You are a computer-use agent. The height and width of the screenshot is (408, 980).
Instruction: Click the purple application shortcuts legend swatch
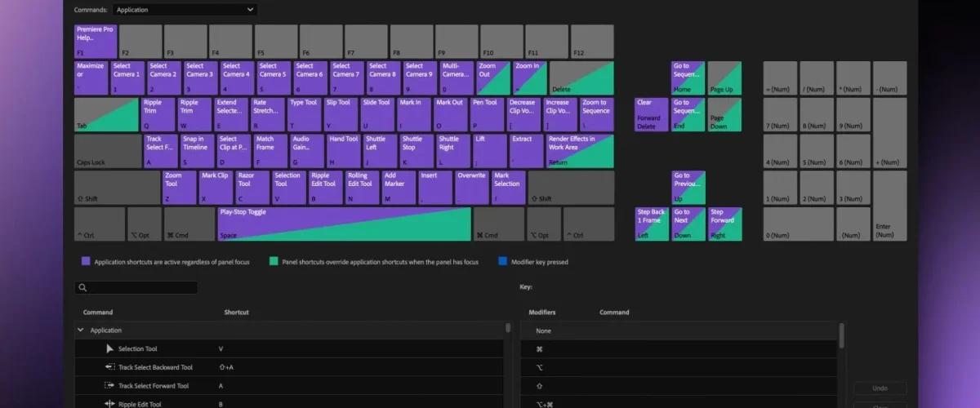[86, 262]
